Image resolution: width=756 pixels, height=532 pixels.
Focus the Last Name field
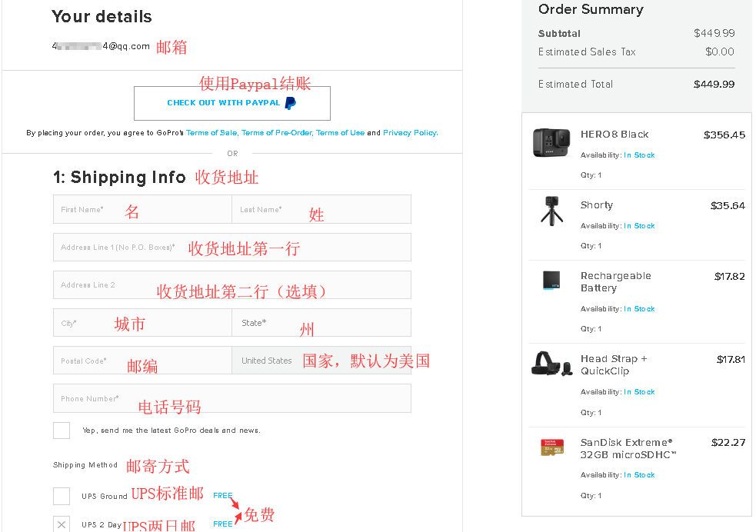[x=321, y=209]
